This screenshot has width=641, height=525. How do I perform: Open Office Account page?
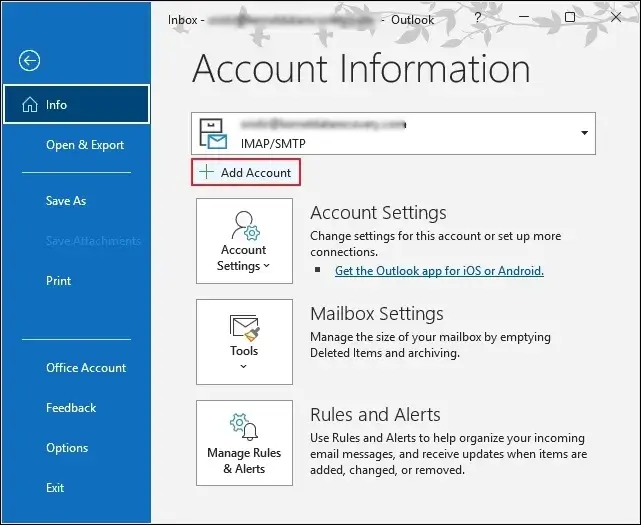(86, 368)
